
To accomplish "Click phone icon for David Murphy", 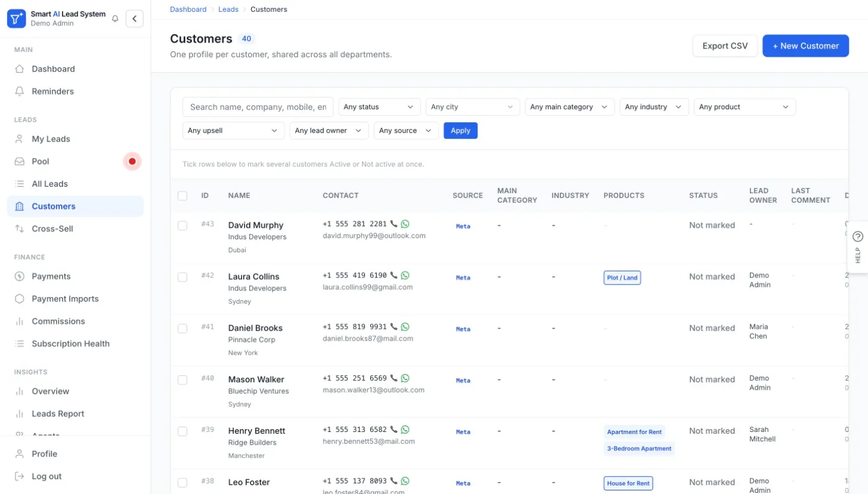I will [x=393, y=224].
